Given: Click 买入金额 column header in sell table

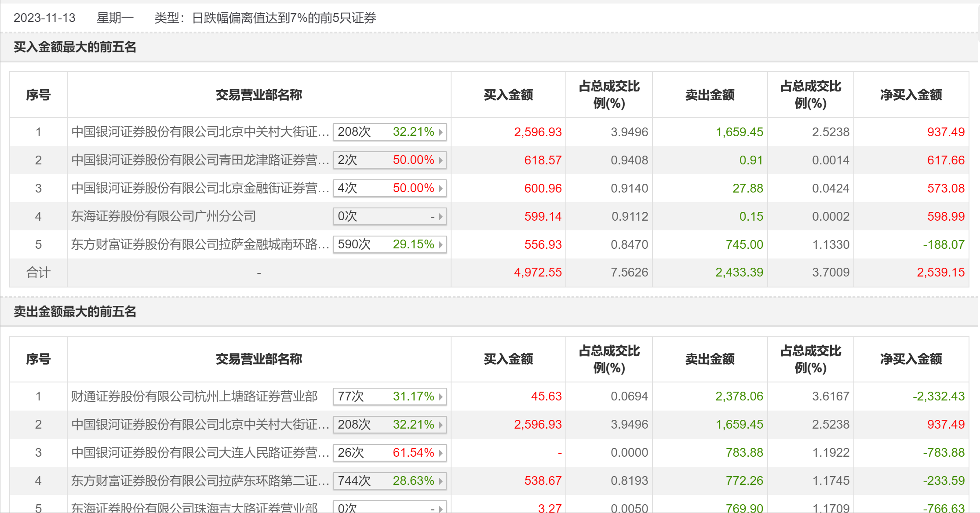Looking at the screenshot, I should 508,359.
